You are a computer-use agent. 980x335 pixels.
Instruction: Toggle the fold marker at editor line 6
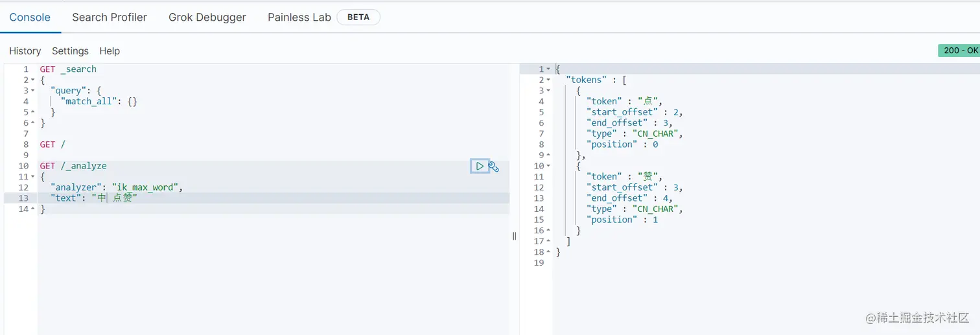coord(33,123)
